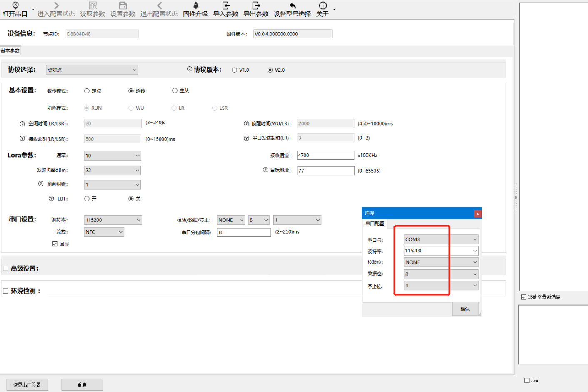Screen dimensions: 588x392
Task: Click help icon next to 目标地址
Action: pyautogui.click(x=265, y=170)
